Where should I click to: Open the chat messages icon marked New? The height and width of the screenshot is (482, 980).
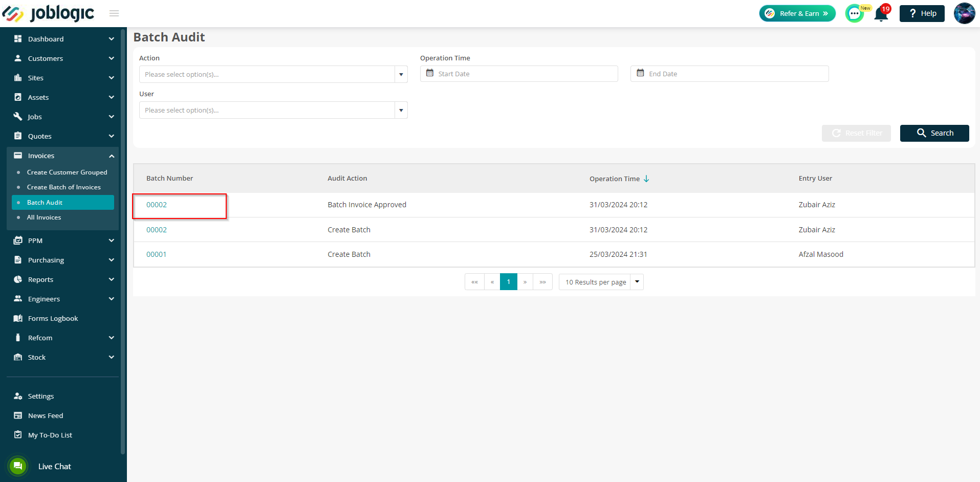(x=855, y=13)
